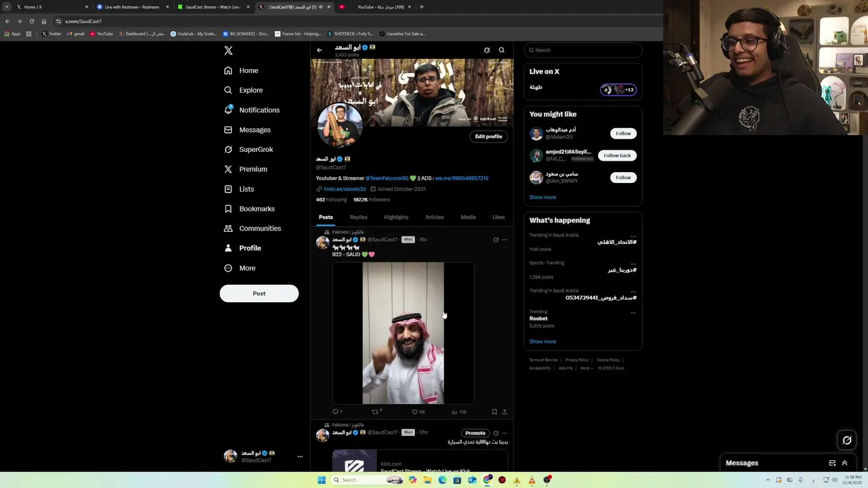Screen dimensions: 868x488
Task: Click the Edit profile button
Action: coord(488,136)
